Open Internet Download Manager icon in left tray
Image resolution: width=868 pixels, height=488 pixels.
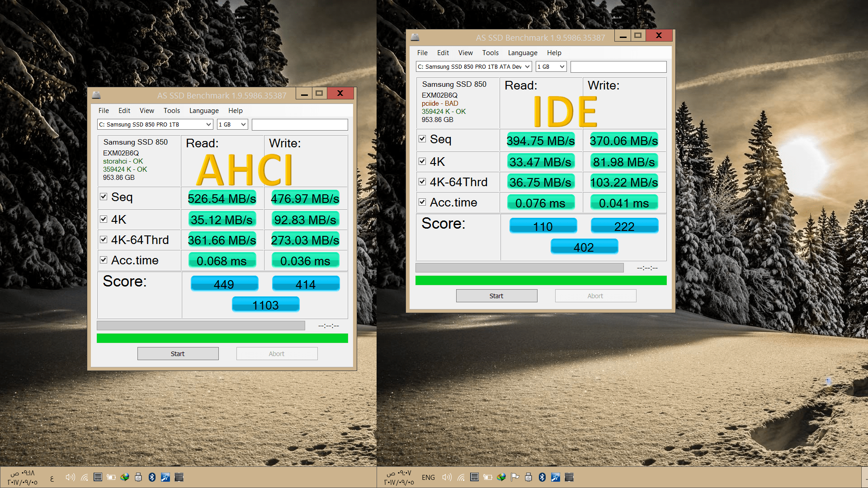[125, 477]
